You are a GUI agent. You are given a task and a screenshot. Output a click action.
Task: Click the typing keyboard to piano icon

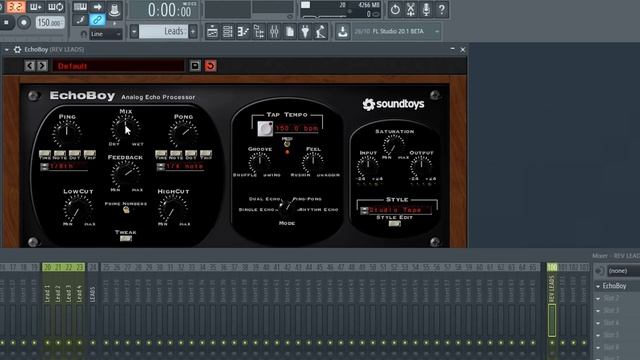coord(80,7)
